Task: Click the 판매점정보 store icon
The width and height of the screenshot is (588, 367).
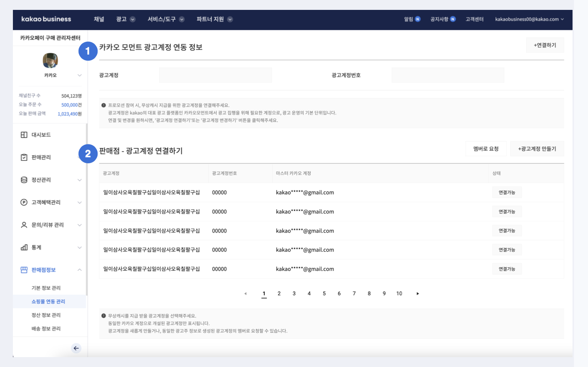Action: tap(24, 270)
